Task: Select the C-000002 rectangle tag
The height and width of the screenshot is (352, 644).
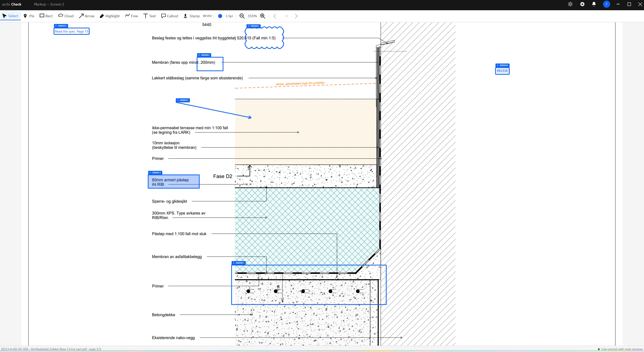Action: [x=204, y=55]
